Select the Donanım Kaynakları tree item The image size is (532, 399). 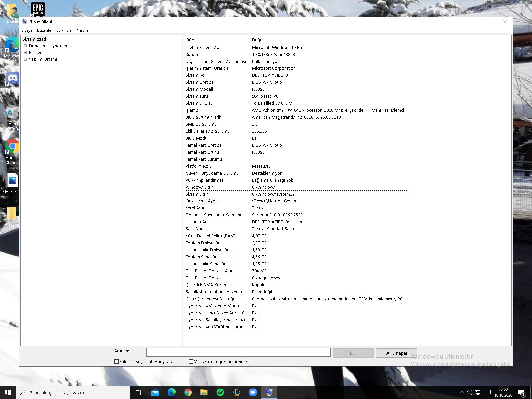click(48, 46)
